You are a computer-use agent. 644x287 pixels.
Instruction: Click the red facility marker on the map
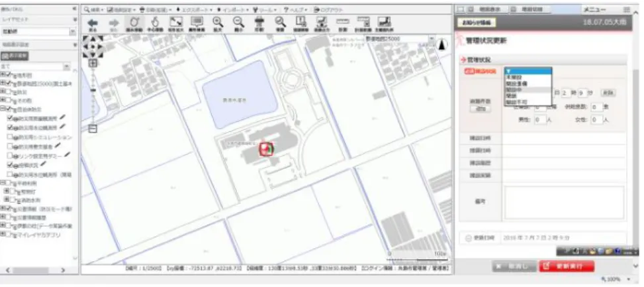click(x=266, y=149)
